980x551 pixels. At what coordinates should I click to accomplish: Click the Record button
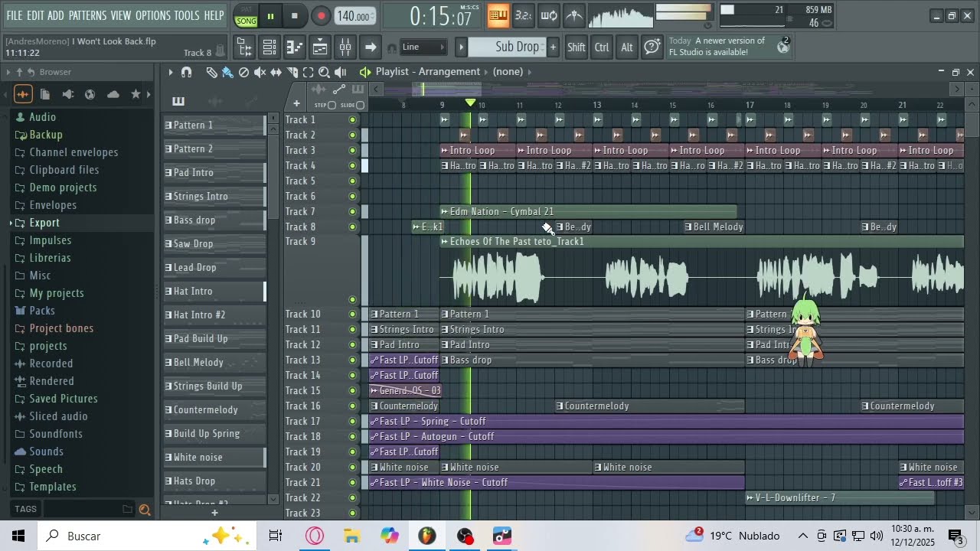pos(321,16)
